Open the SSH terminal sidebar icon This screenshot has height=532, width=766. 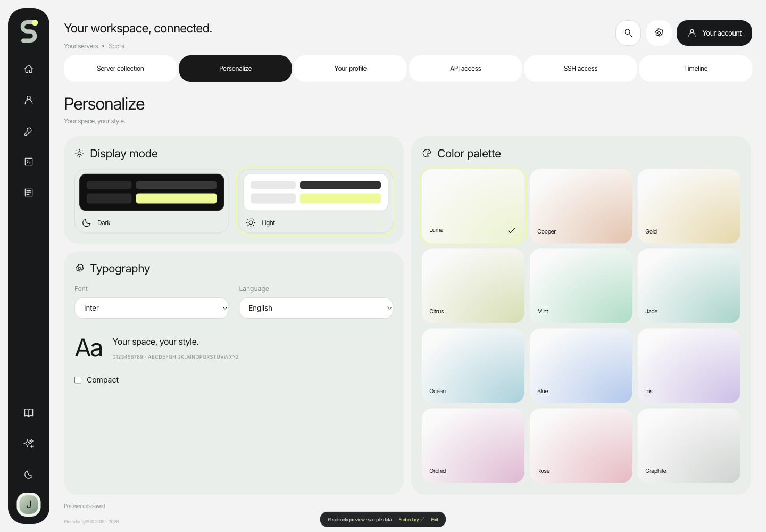click(x=29, y=162)
